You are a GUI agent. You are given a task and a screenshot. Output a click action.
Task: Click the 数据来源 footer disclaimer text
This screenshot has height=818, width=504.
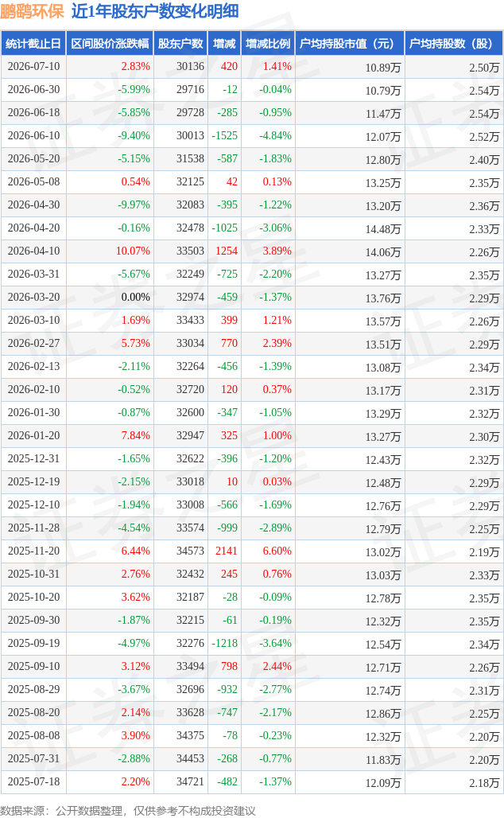[x=128, y=811]
